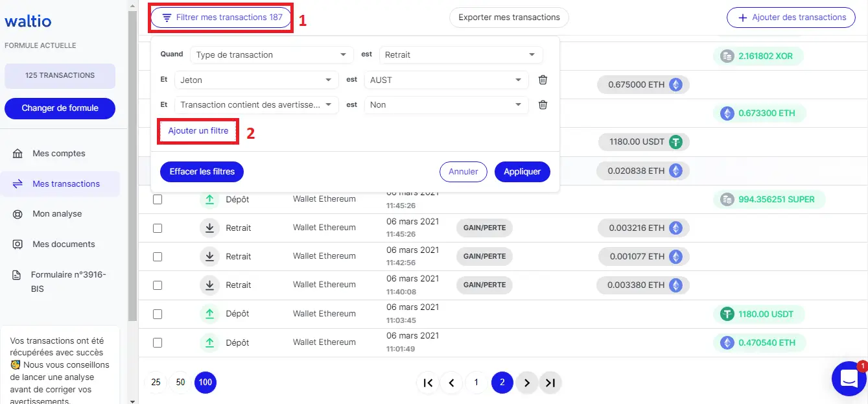Select the Retrait 0.003216 ETH row checkbox
Image resolution: width=868 pixels, height=404 pixels.
(x=158, y=228)
